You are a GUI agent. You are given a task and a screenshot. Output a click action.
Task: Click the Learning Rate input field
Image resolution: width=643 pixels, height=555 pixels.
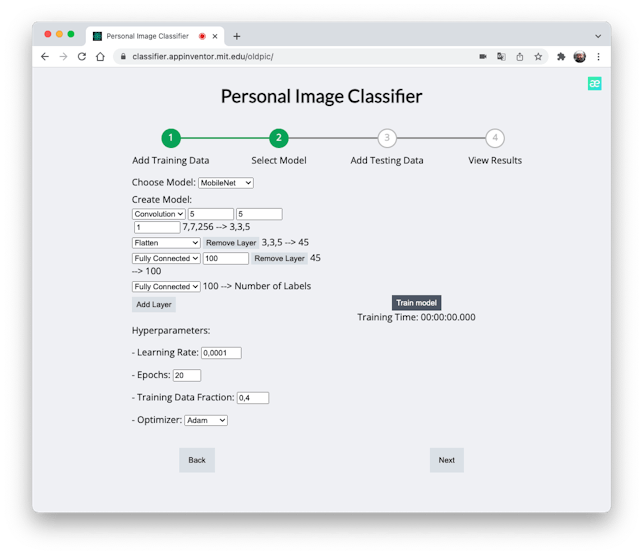click(x=221, y=353)
